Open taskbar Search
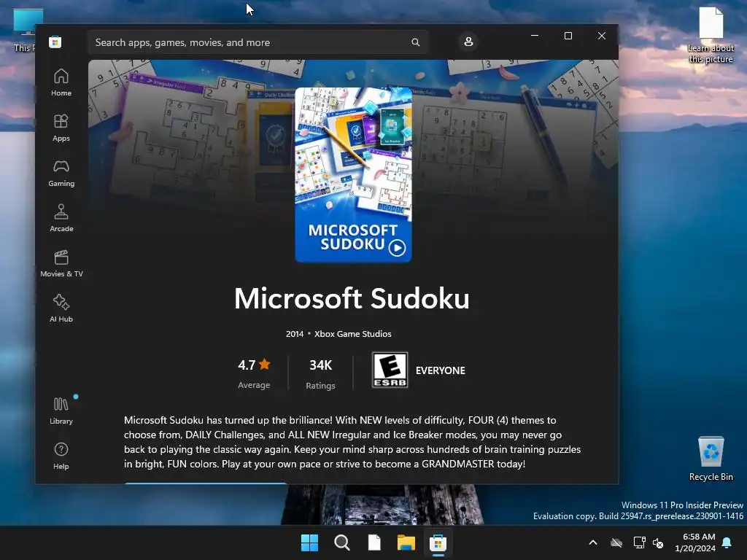 click(342, 542)
